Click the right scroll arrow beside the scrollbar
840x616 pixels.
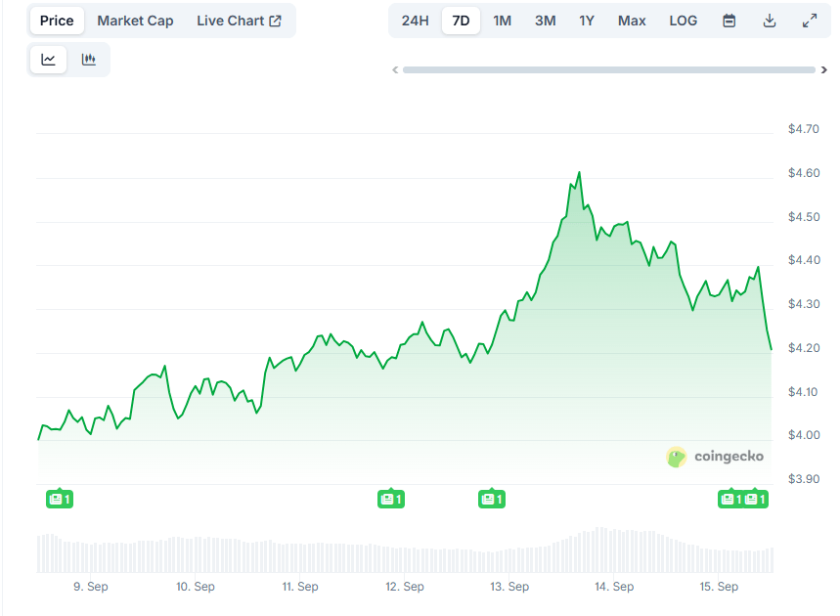point(826,69)
